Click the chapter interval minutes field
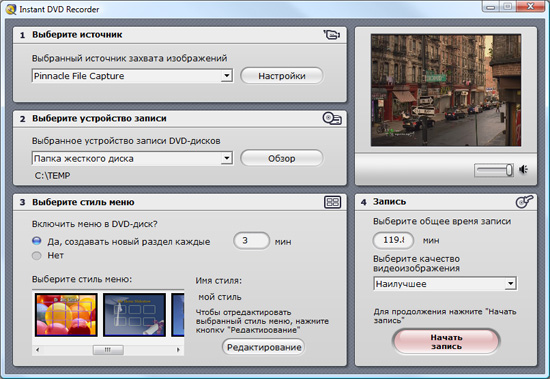550x379 pixels. (251, 241)
